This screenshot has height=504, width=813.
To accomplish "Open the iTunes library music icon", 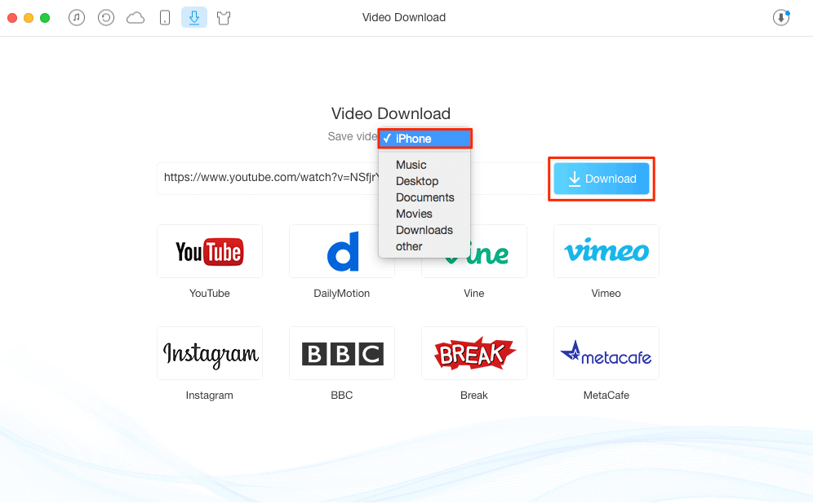I will 77,18.
